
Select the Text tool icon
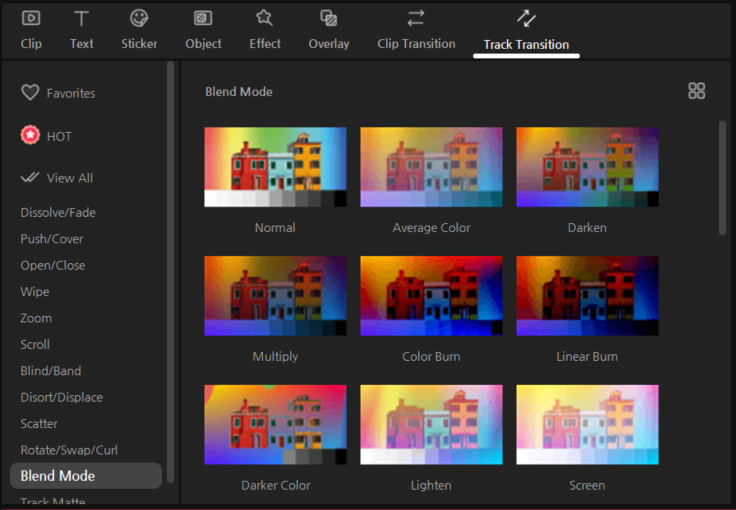pos(82,18)
